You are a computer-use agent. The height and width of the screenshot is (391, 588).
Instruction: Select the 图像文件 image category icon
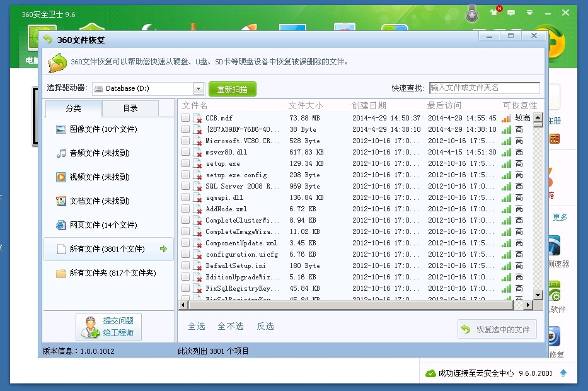click(x=61, y=129)
